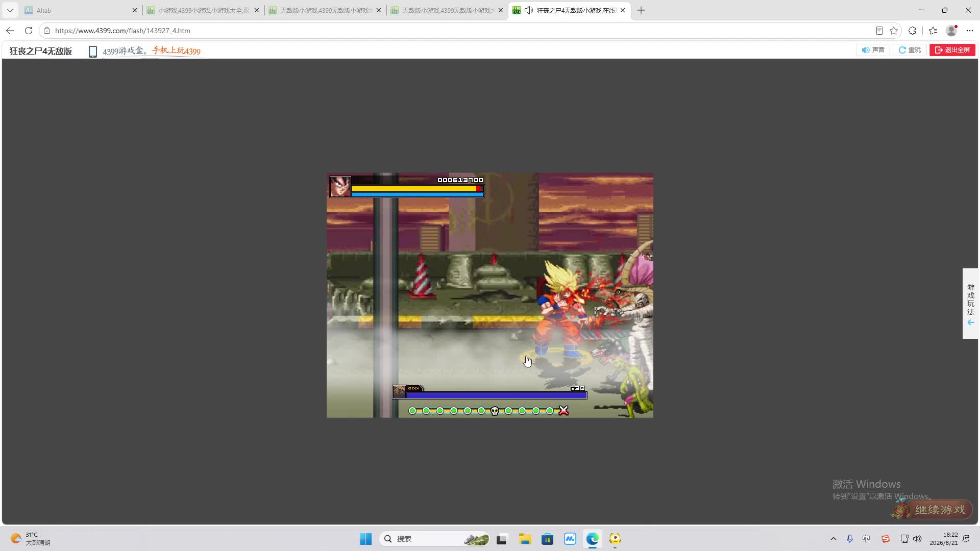
Task: Open volume control tray icon
Action: point(917,539)
